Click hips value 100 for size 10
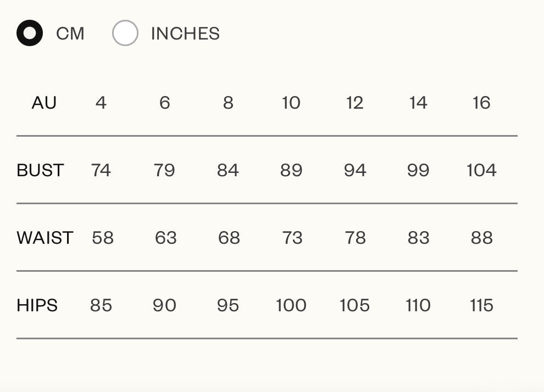This screenshot has width=544, height=392. click(x=291, y=305)
